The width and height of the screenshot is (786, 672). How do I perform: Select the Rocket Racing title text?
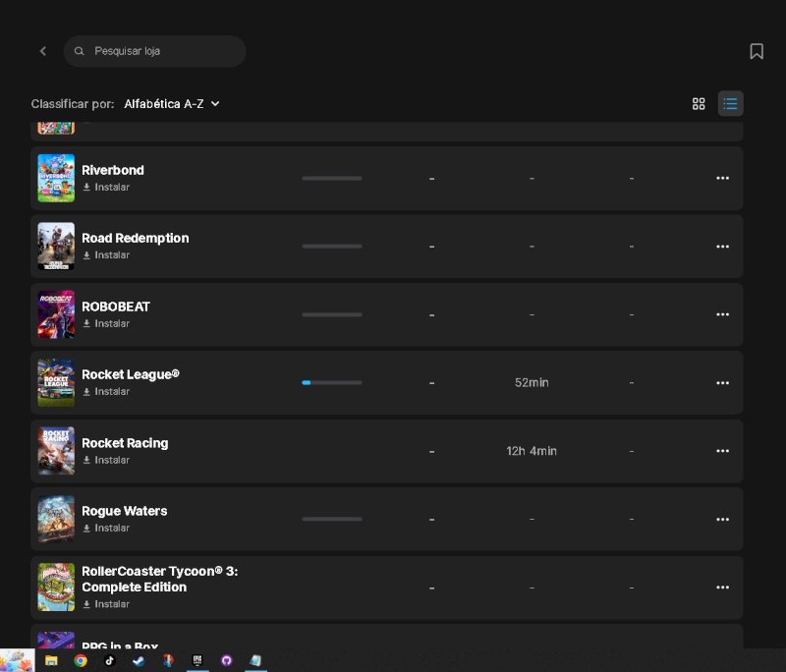125,443
